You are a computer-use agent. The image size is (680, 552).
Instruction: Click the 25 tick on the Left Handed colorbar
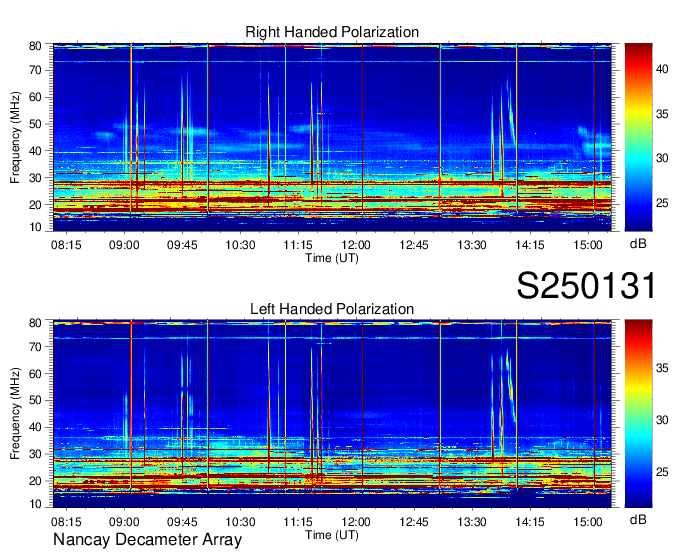click(662, 472)
